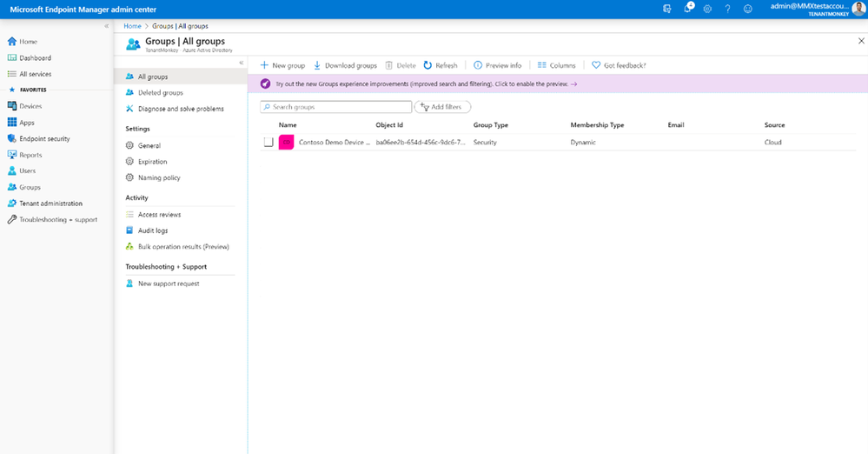868x454 pixels.
Task: Open Bulk operation results (Preview)
Action: [184, 247]
